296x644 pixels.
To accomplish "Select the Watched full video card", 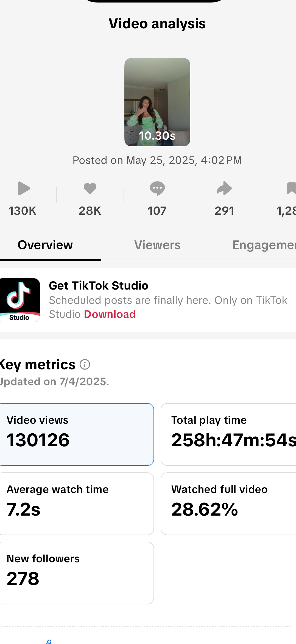I will pyautogui.click(x=228, y=504).
